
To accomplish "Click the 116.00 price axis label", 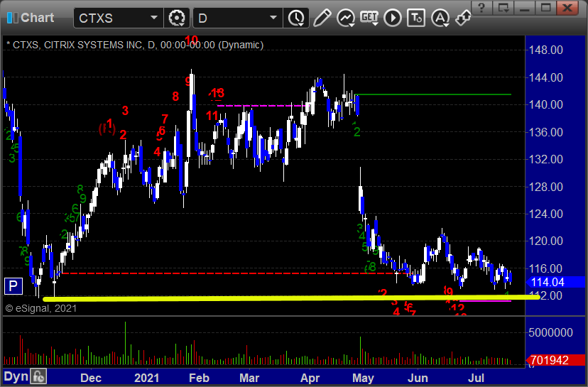I will 545,268.
